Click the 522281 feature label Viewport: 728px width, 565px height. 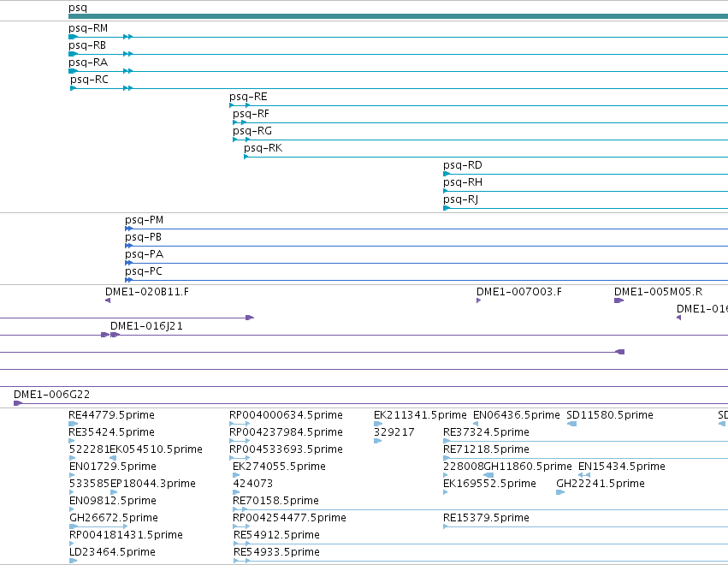click(x=89, y=449)
